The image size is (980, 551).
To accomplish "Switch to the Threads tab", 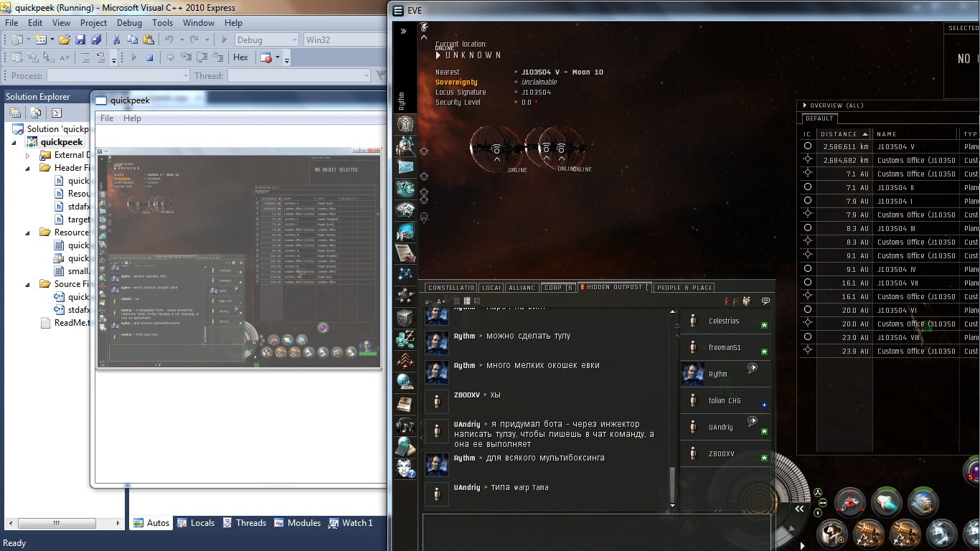I will 244,523.
